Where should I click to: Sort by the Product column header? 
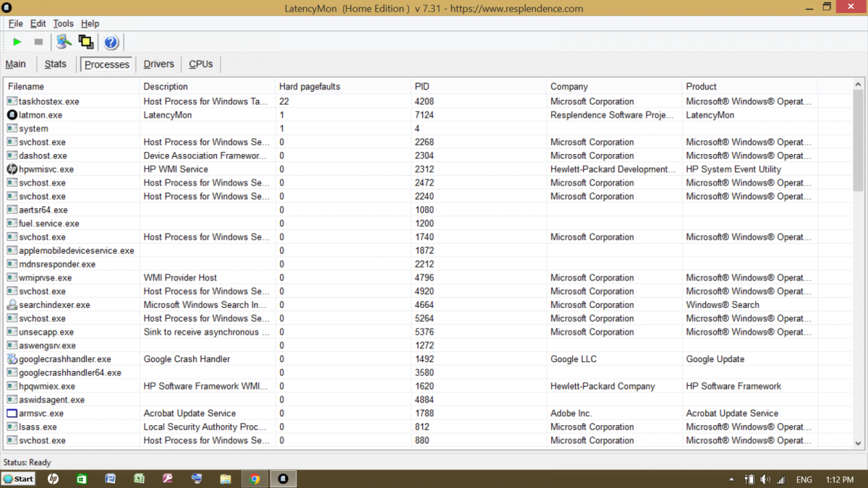tap(749, 87)
